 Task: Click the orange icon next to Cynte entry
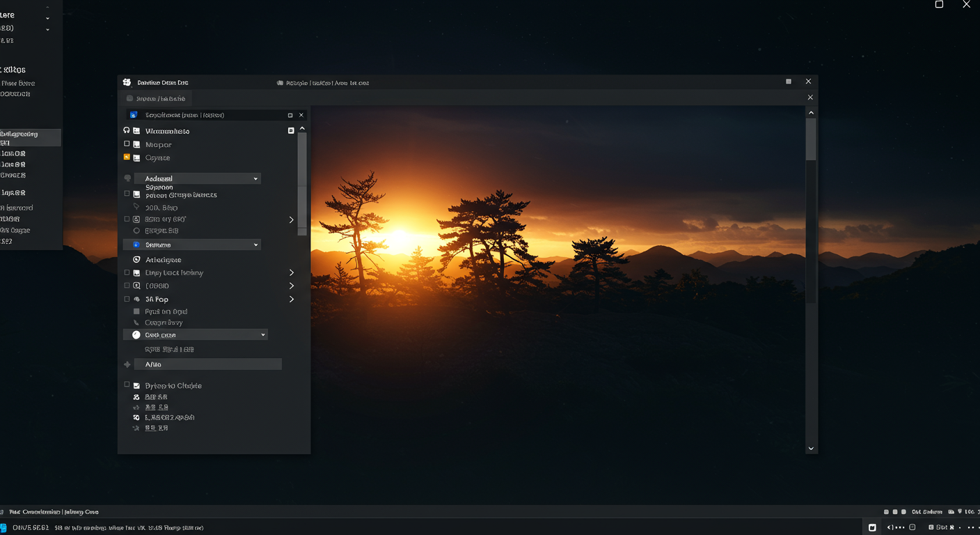[127, 157]
